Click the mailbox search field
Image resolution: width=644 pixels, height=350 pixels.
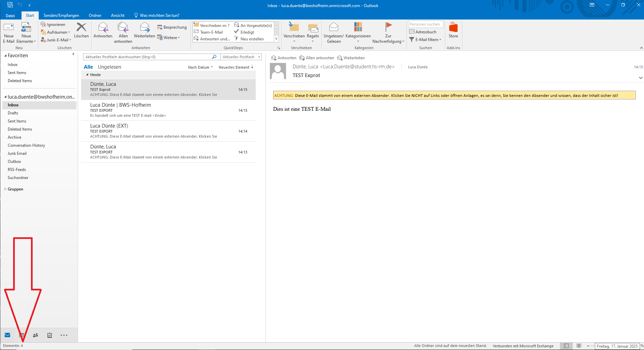pos(148,57)
